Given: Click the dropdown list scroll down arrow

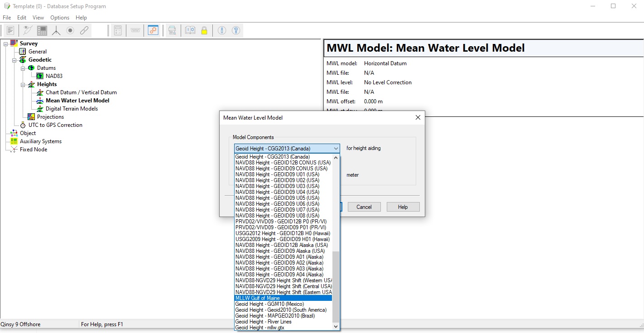Looking at the screenshot, I should coord(336,326).
